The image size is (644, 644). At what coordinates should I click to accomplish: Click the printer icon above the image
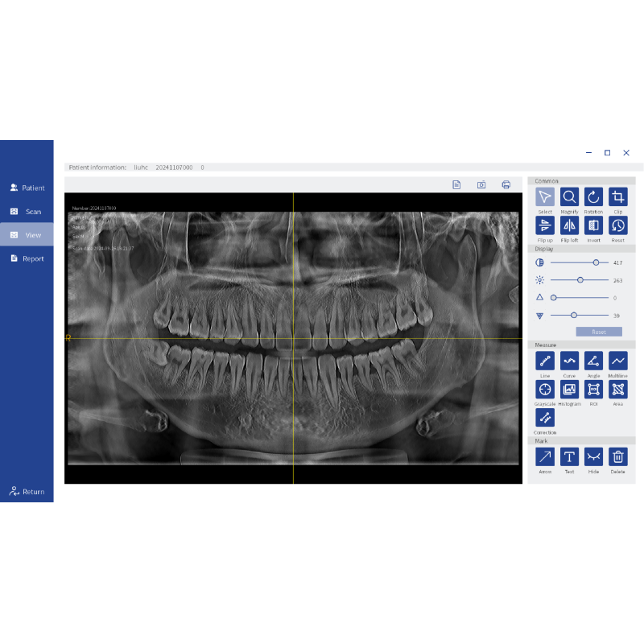(x=506, y=185)
